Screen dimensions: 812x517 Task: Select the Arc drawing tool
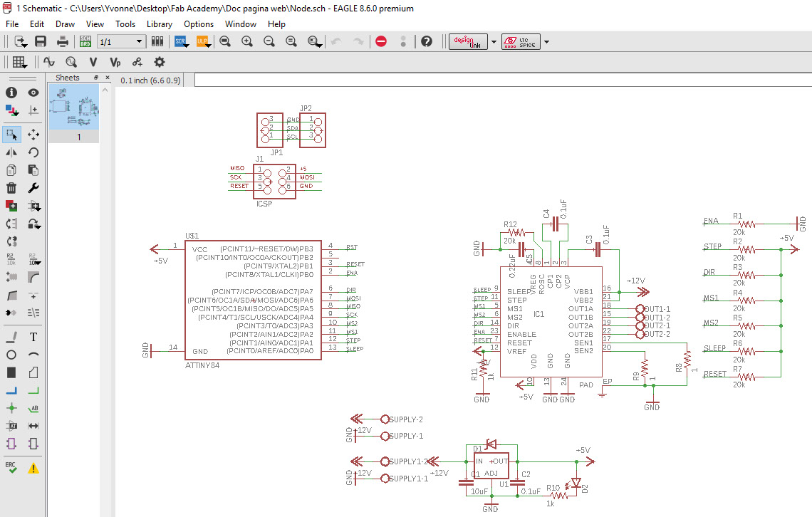pos(33,355)
